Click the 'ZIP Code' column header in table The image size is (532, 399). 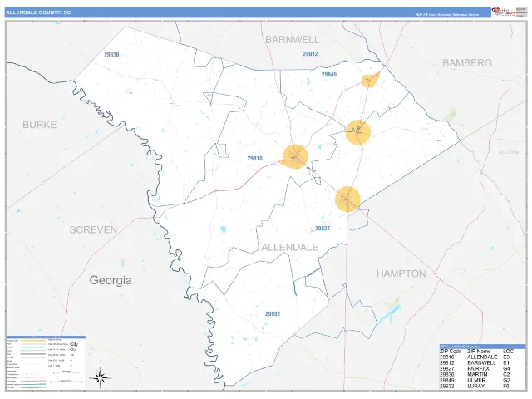point(451,352)
